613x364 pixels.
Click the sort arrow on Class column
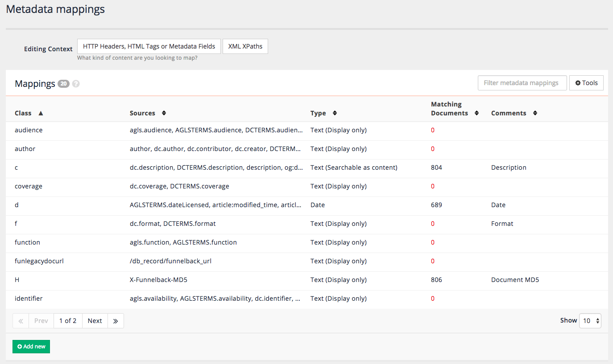click(x=40, y=113)
